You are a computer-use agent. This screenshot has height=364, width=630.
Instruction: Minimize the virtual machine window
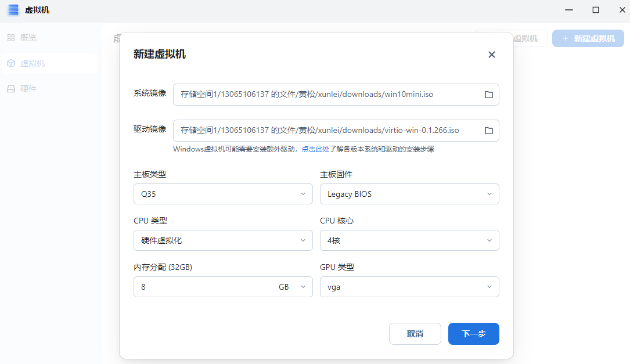[569, 10]
